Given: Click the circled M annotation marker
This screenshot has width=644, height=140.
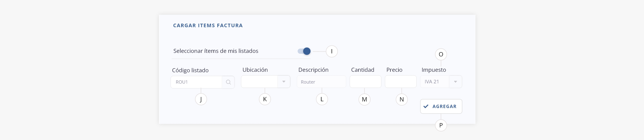Looking at the screenshot, I should 365,99.
